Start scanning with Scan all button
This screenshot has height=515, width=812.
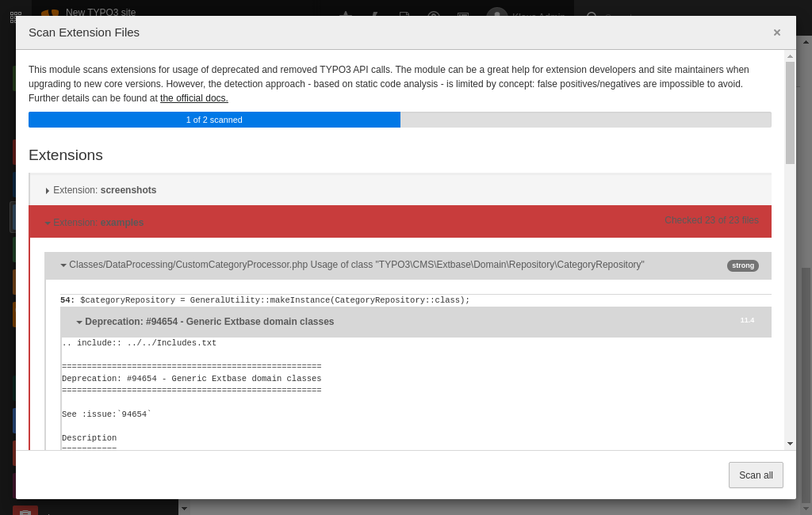coord(756,475)
